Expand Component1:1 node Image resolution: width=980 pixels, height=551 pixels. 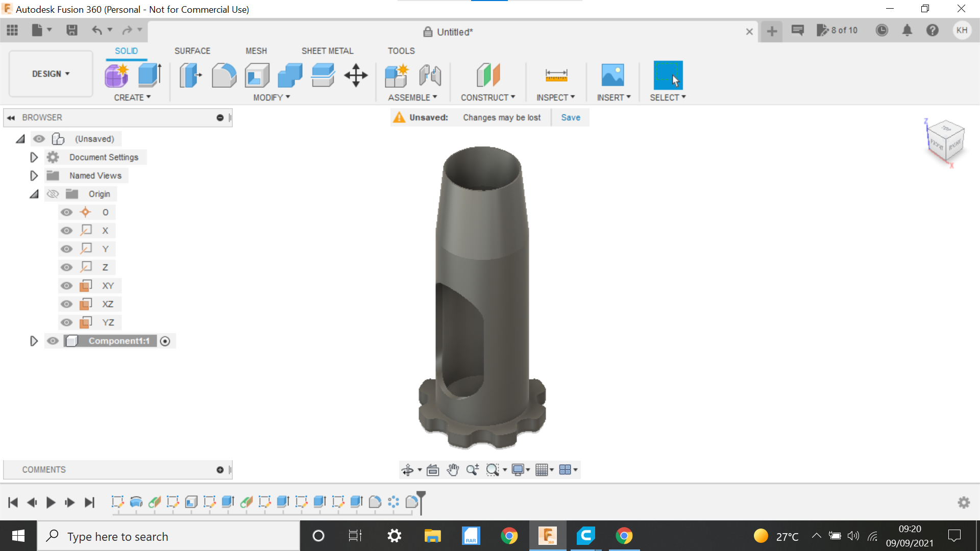(34, 341)
